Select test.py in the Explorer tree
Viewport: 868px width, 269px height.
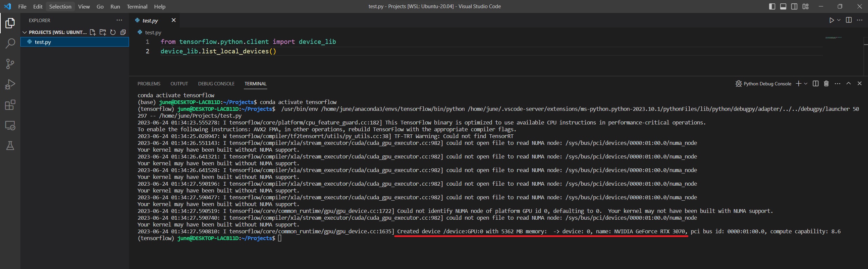[x=75, y=42]
